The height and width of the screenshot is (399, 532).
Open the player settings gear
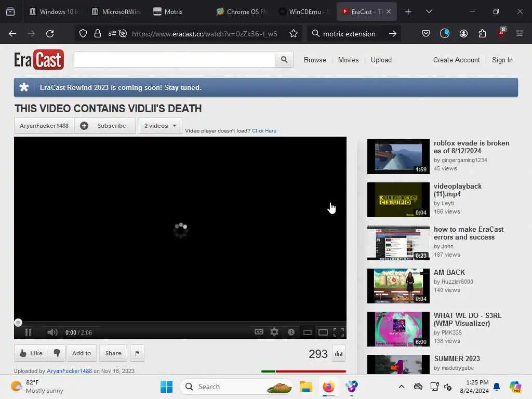click(x=274, y=332)
